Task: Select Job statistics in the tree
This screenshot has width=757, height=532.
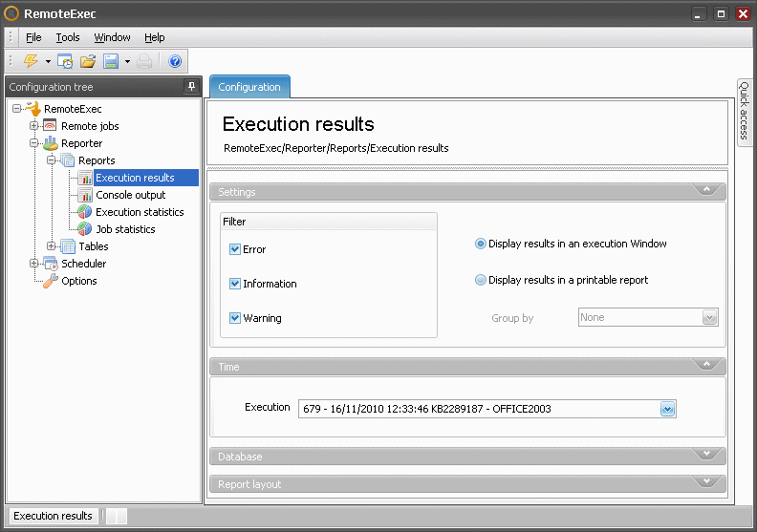Action: coord(125,229)
